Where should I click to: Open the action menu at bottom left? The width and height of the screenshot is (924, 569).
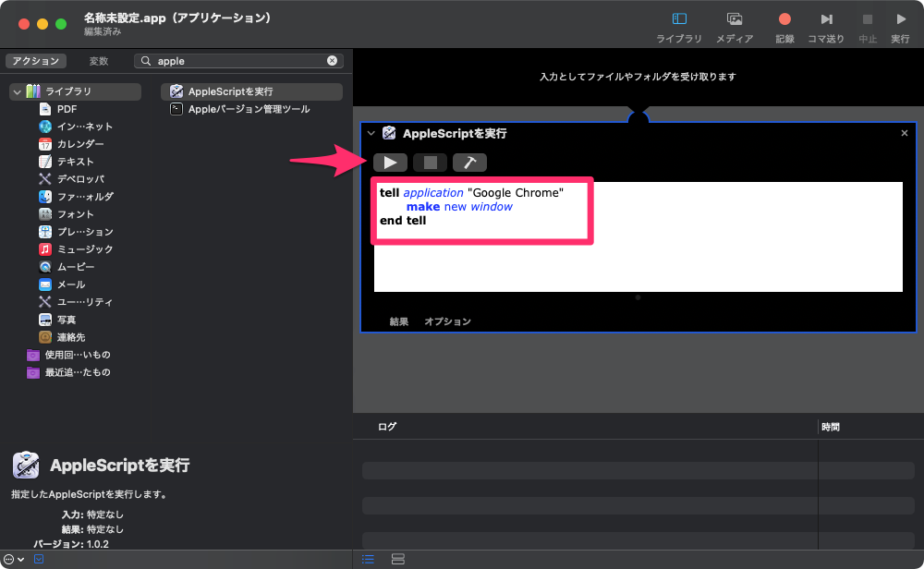14,559
